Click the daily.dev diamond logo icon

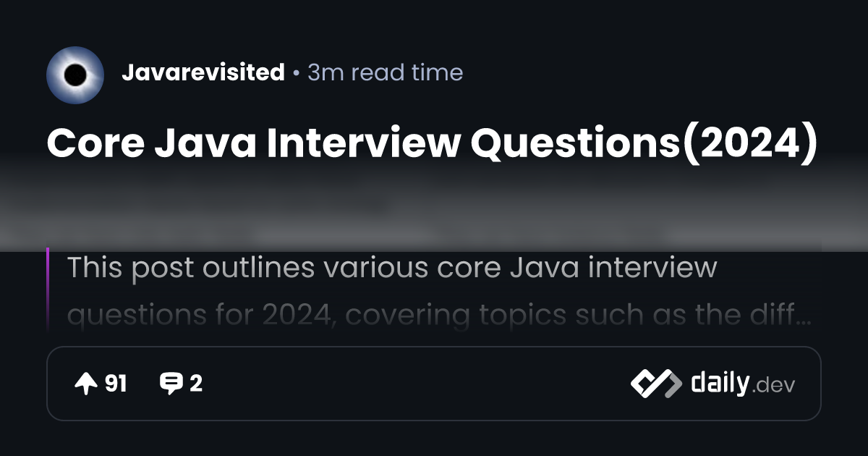(x=656, y=384)
